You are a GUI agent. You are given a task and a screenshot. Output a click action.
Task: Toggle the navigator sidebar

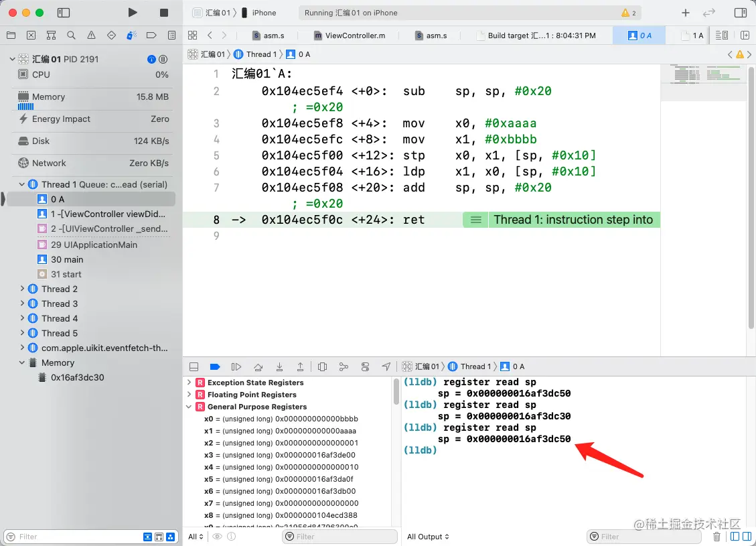(64, 13)
